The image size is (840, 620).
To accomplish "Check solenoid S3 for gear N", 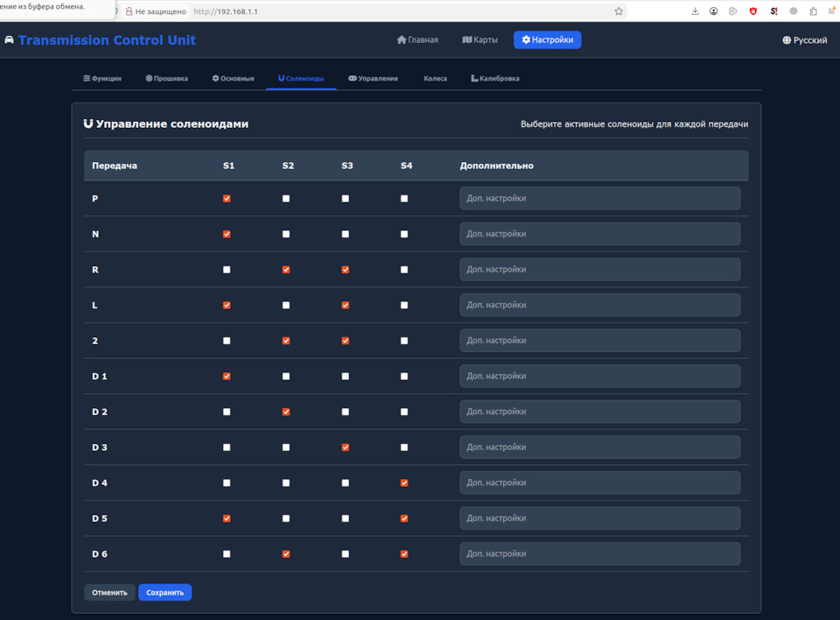I will coord(346,234).
